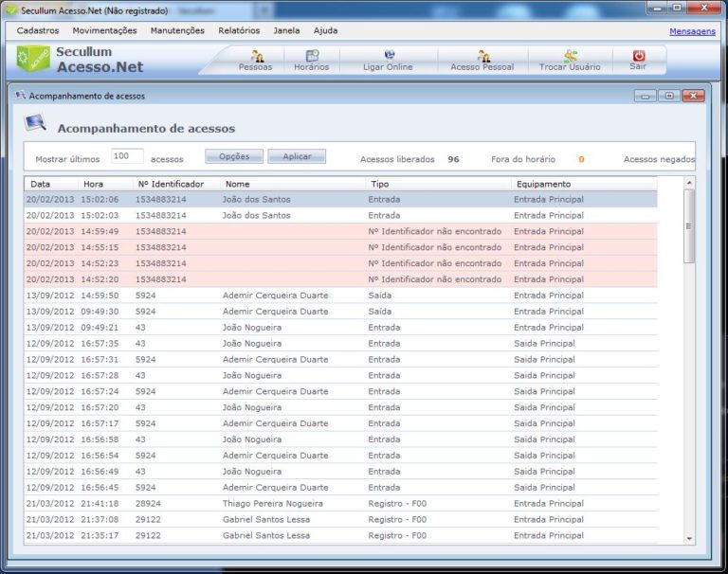The image size is (728, 574).
Task: Click the Secullum Acesso.Net logo icon
Action: point(33,59)
